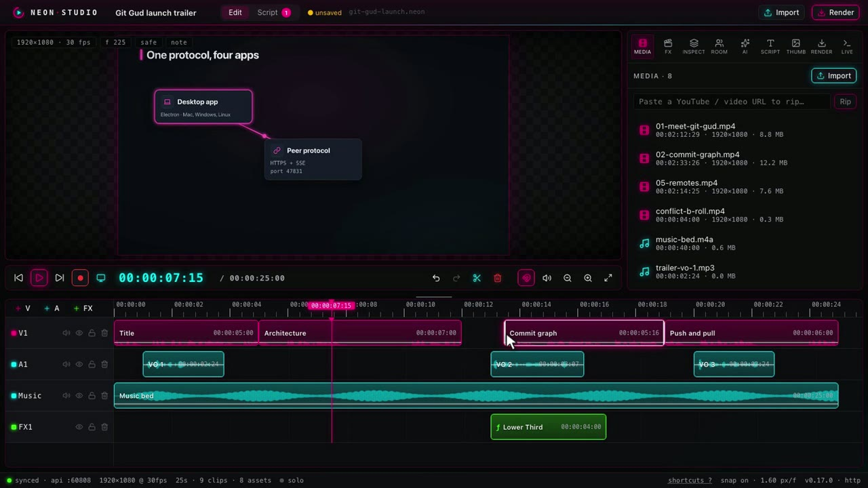Click the Play button
This screenshot has height=488, width=868.
click(39, 278)
